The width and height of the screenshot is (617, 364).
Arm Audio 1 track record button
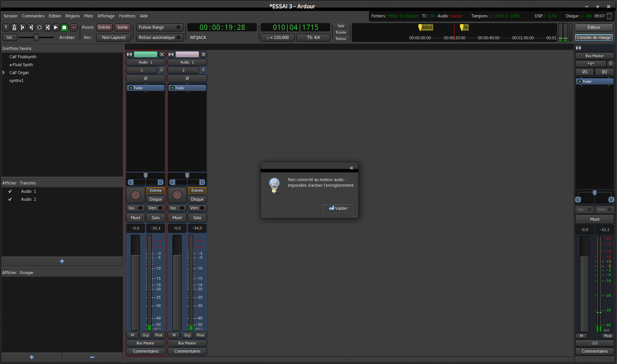pos(135,195)
